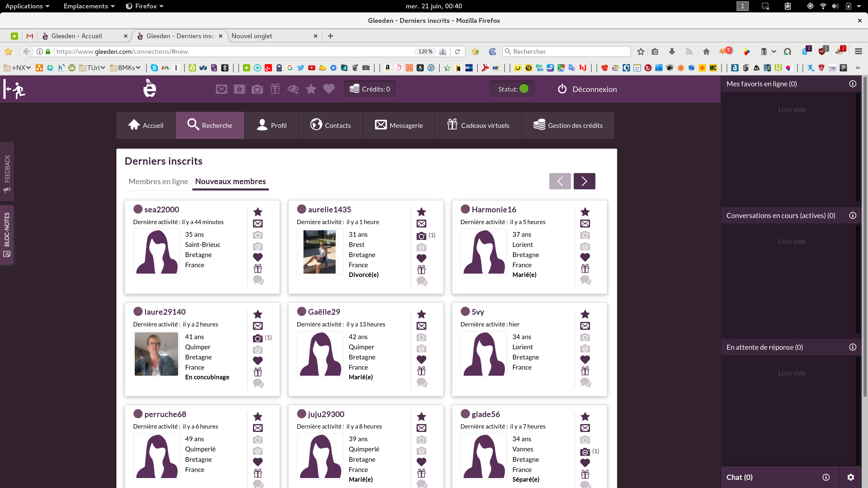The image size is (868, 488).
Task: Expand the Emplacements menu in the top bar
Action: (x=89, y=6)
